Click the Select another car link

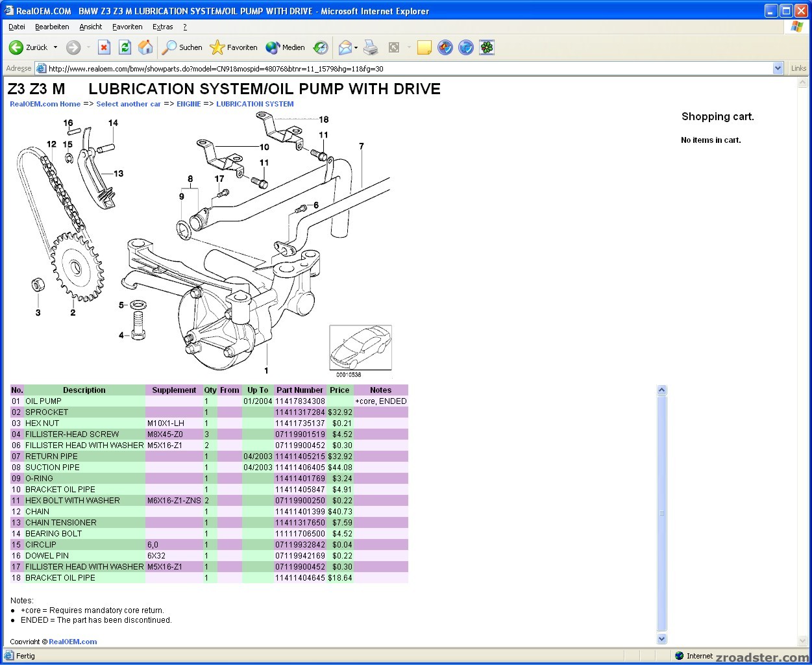tap(129, 104)
